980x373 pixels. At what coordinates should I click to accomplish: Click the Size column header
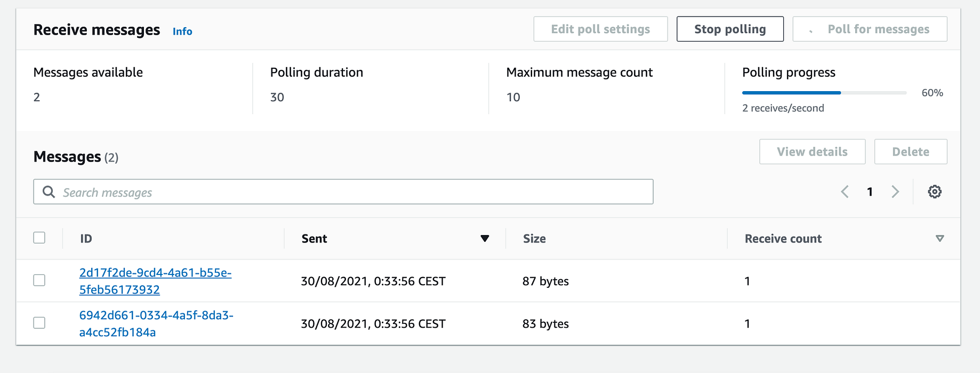(x=534, y=239)
